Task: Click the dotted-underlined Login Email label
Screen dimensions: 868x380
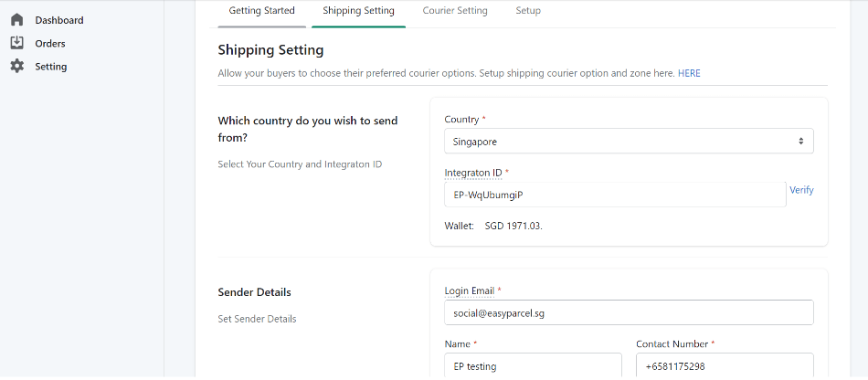Action: click(x=470, y=290)
